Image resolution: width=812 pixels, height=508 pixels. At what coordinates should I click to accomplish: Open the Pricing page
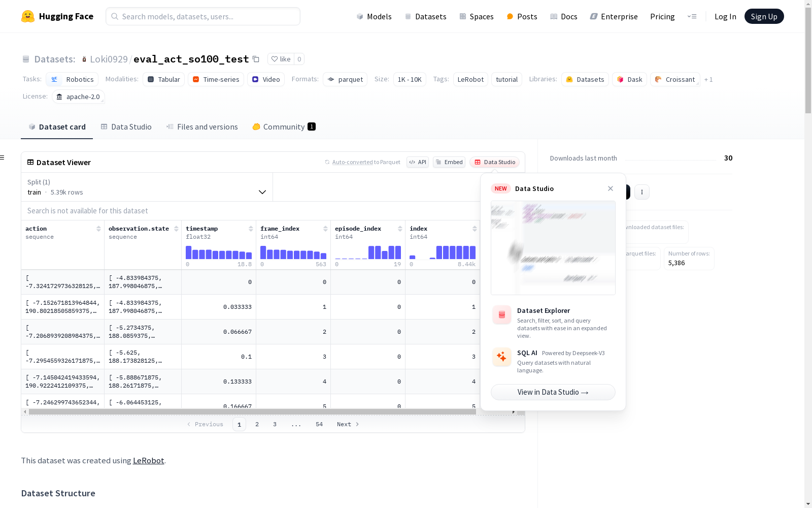(662, 17)
